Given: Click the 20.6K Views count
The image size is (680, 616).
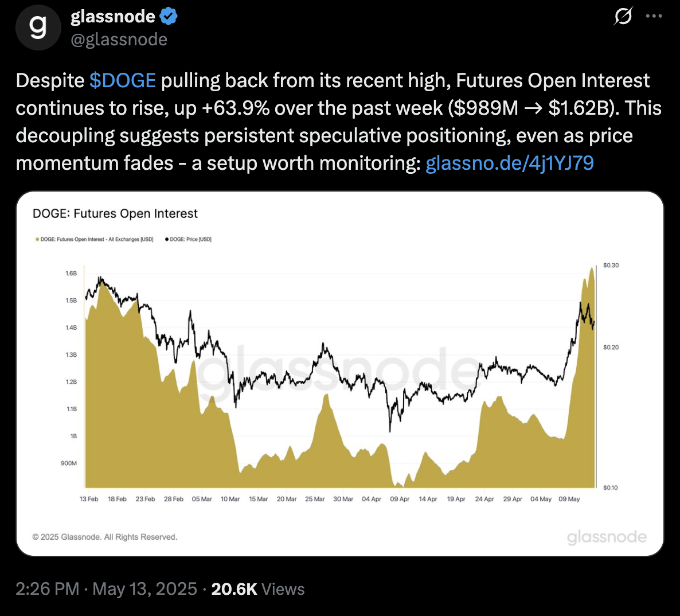Looking at the screenshot, I should (258, 589).
